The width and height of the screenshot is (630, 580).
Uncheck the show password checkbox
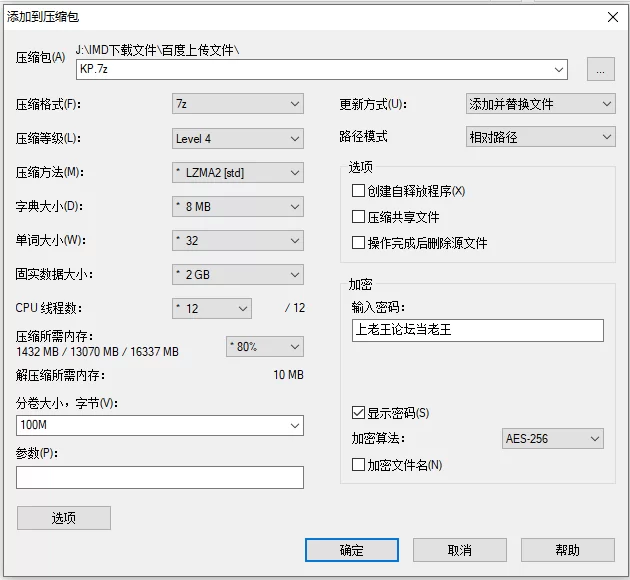pos(359,413)
